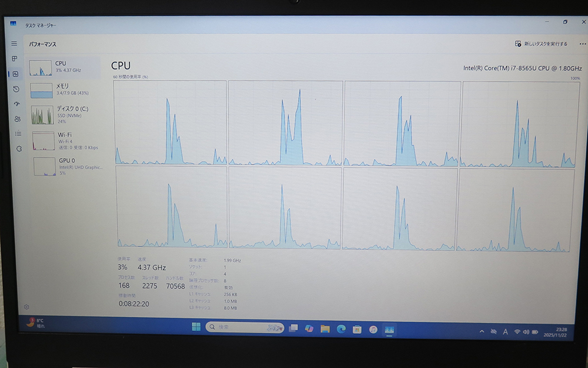Click the パフォーマンス page title

point(43,44)
